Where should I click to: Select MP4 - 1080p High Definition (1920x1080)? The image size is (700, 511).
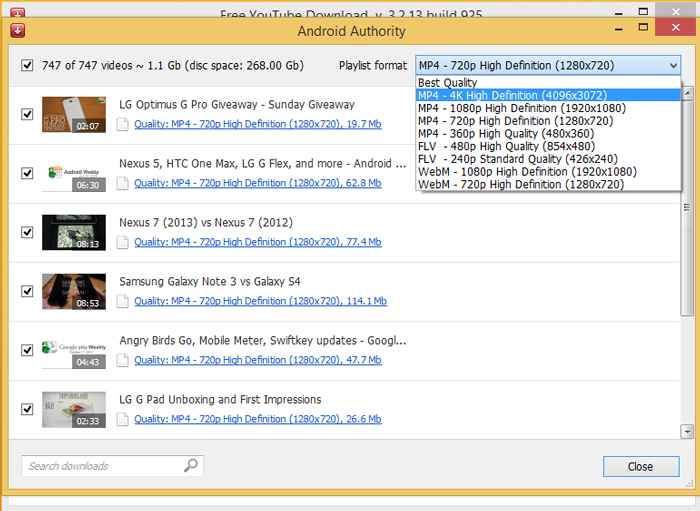point(548,108)
